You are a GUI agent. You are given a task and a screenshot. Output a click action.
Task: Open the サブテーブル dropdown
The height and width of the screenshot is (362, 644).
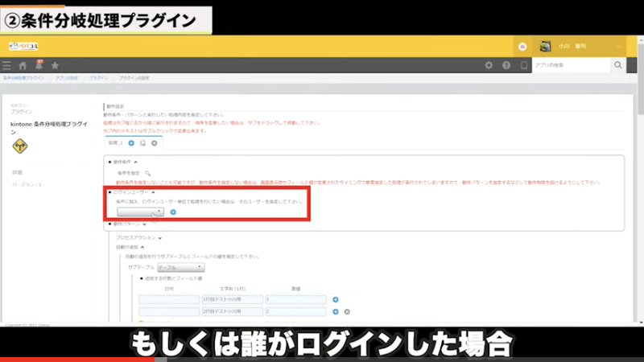tap(180, 266)
